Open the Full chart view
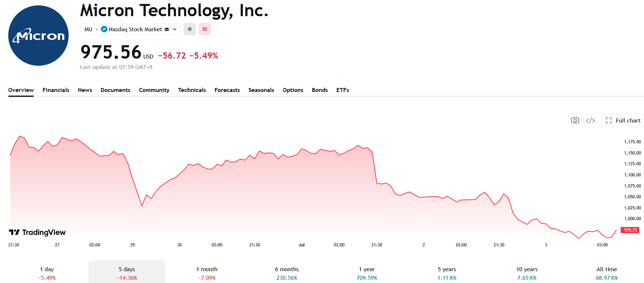644x283 pixels. pos(623,120)
